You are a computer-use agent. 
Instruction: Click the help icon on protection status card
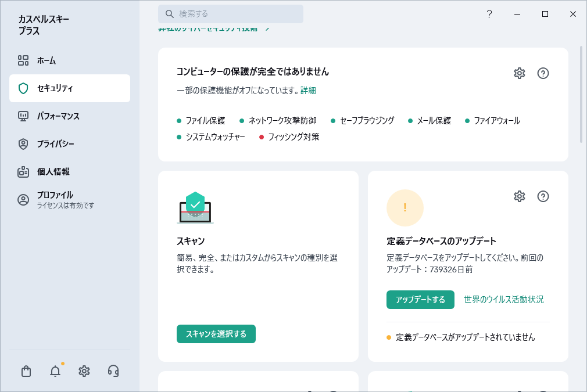tap(543, 73)
